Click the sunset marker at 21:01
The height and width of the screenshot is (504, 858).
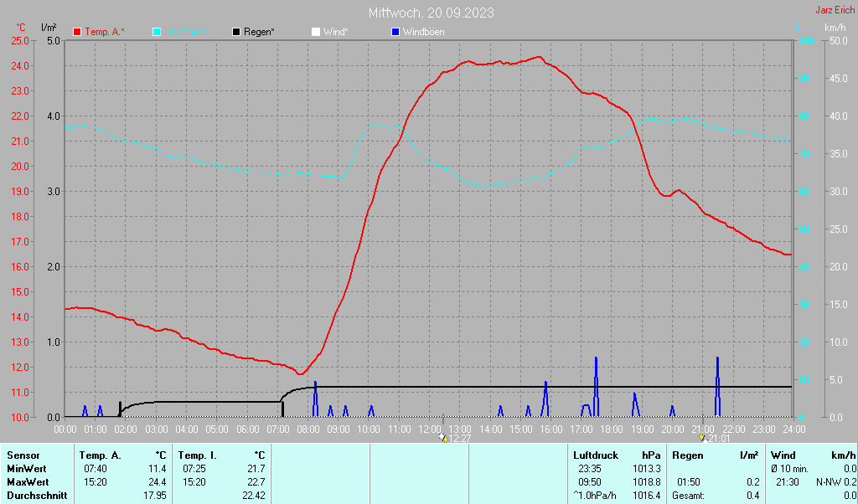point(702,438)
